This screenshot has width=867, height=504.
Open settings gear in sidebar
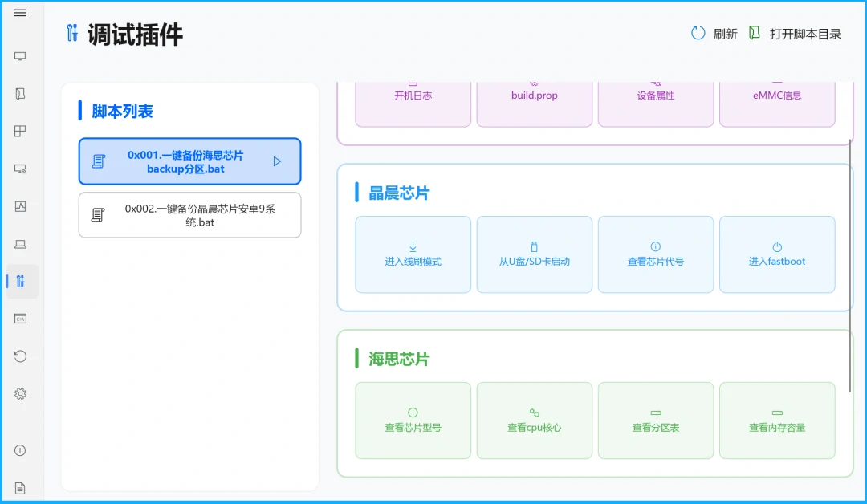(21, 394)
